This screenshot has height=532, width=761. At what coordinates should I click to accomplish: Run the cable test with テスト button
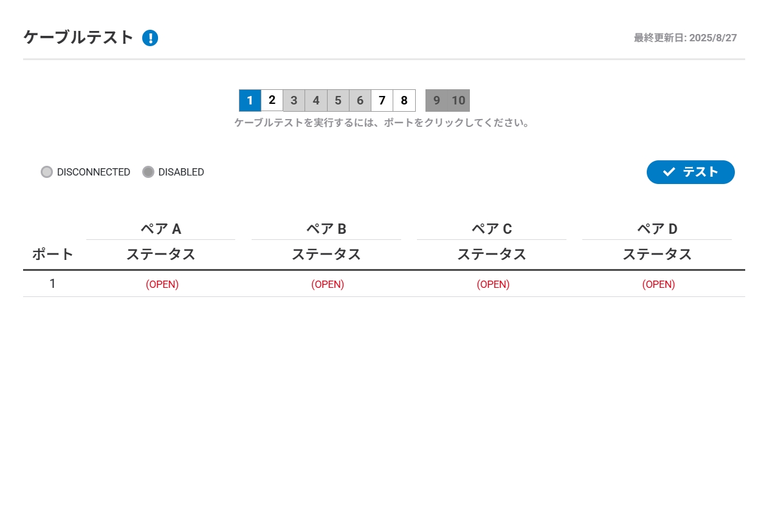point(690,172)
